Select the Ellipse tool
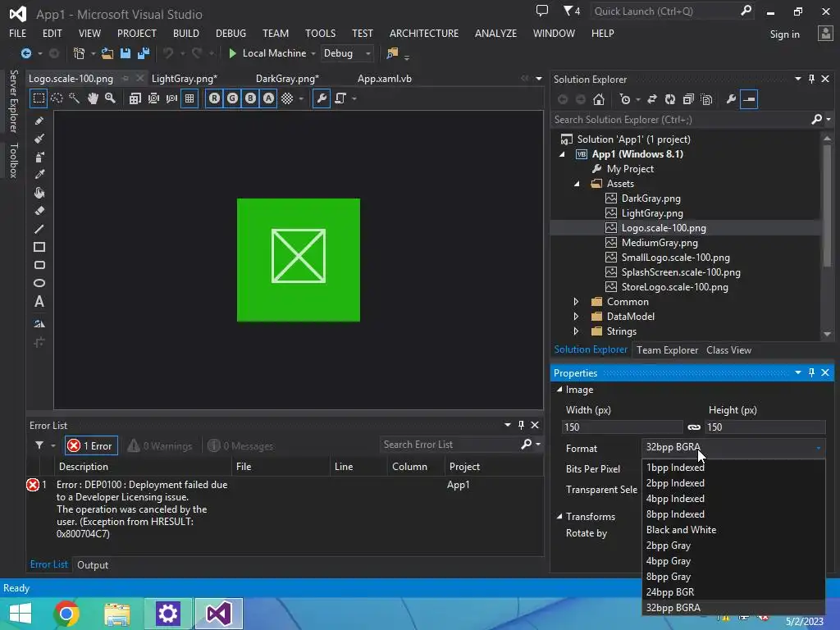The image size is (840, 630). [x=39, y=283]
